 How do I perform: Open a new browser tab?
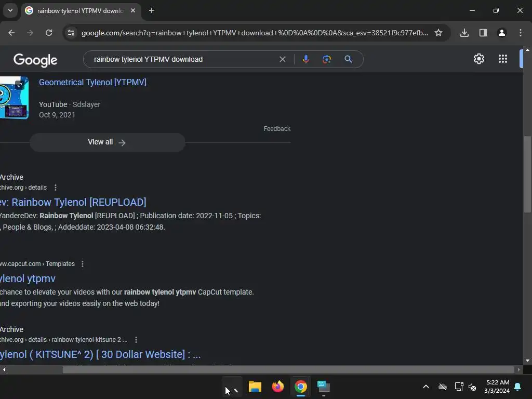pos(152,10)
